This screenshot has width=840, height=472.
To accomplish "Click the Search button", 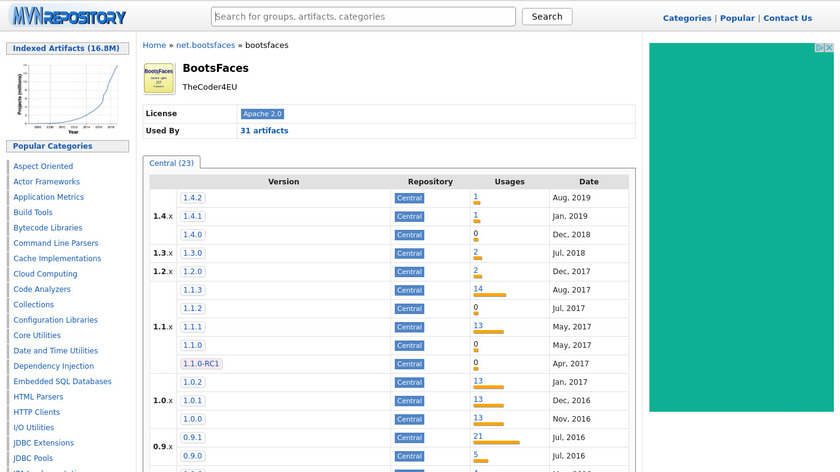I will pyautogui.click(x=547, y=17).
